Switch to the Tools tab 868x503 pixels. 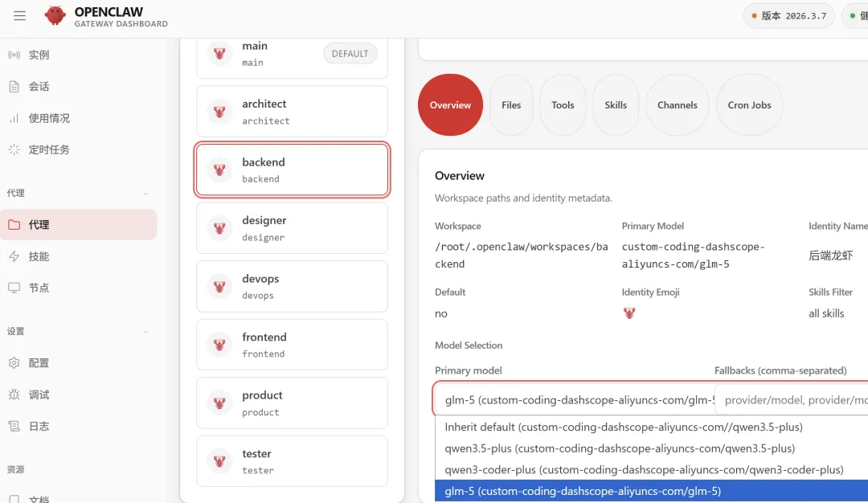point(563,104)
